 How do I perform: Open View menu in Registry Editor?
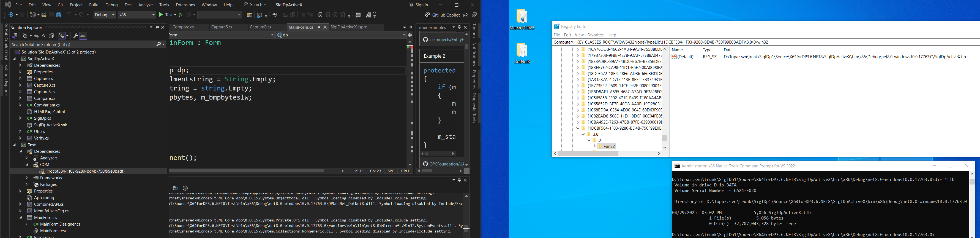[x=579, y=35]
